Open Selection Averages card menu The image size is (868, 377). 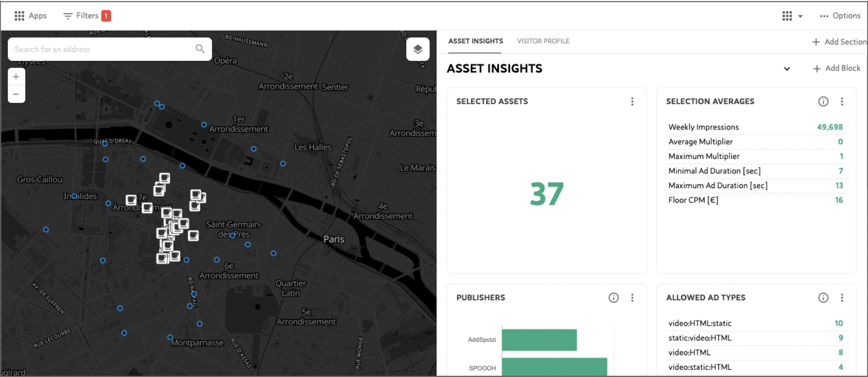(842, 102)
